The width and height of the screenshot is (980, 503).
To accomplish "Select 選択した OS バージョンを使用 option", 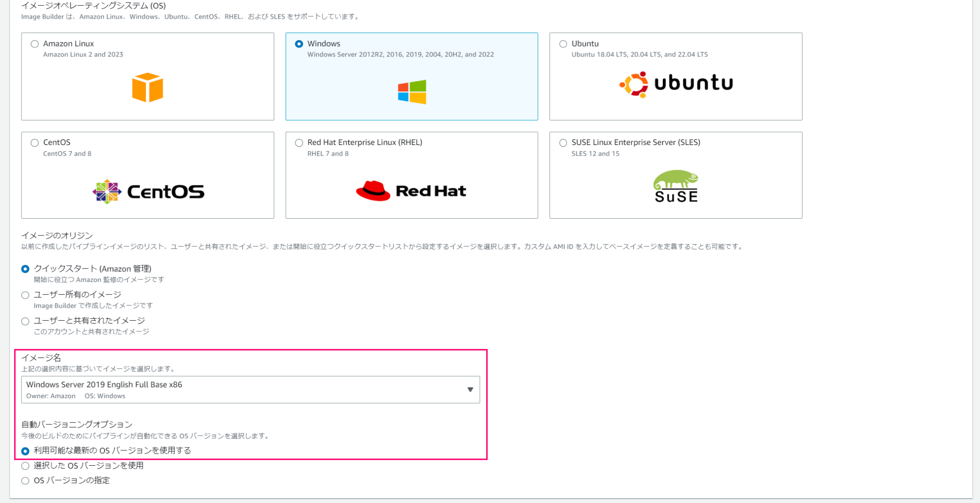I will [x=25, y=466].
